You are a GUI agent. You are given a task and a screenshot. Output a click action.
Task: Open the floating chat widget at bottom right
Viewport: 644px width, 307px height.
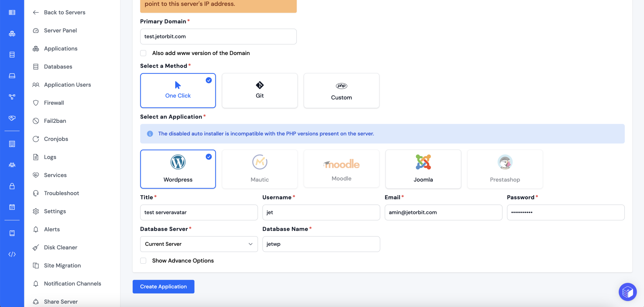(627, 292)
